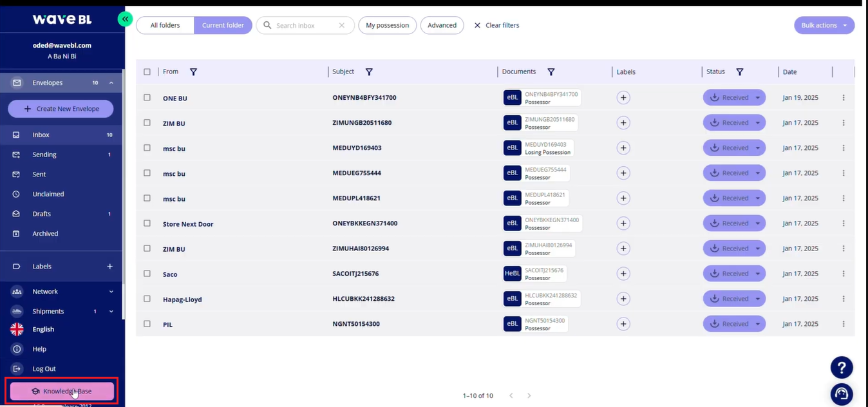Tick the select-all checkbox in the header
The height and width of the screenshot is (407, 868).
click(x=147, y=72)
